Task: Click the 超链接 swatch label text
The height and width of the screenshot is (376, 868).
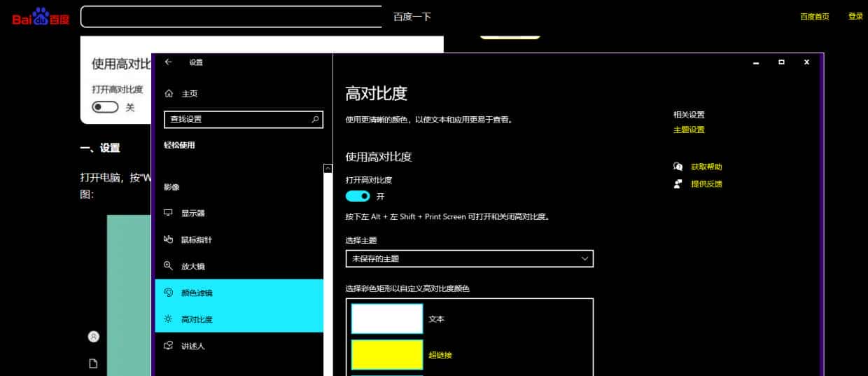Action: pyautogui.click(x=440, y=355)
